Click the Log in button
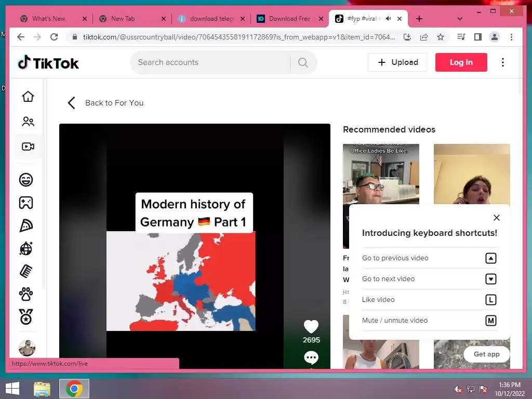The width and height of the screenshot is (532, 399). 461,62
